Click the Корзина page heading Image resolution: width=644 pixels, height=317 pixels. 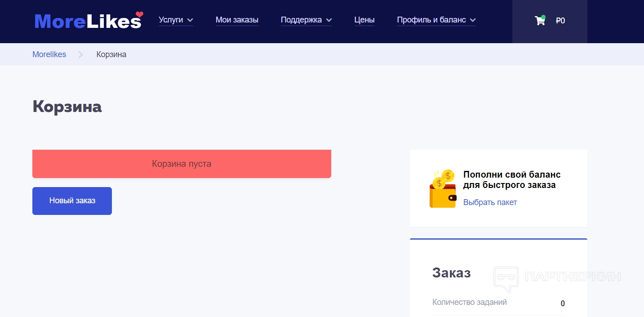coord(67,107)
